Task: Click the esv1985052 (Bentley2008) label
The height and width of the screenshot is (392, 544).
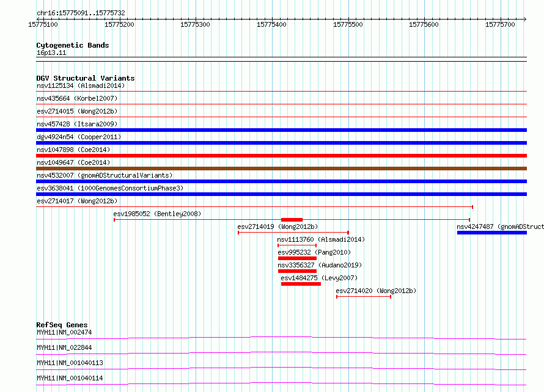Action: point(157,214)
